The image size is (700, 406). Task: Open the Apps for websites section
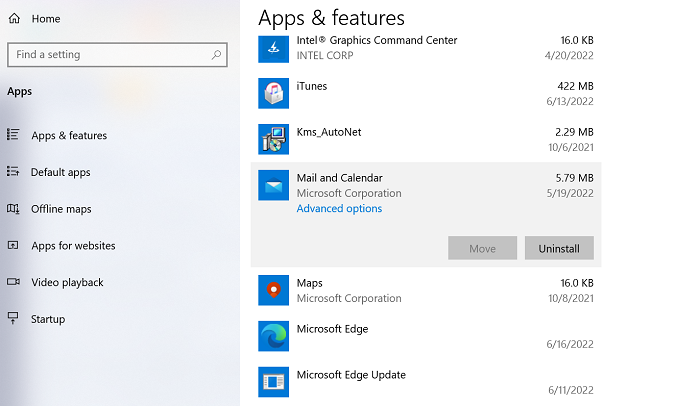(x=73, y=246)
